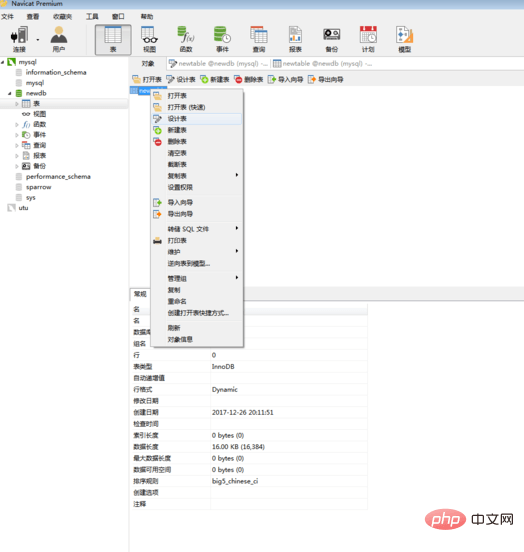Open the 备份 (Backup) icon in main toolbar
This screenshot has width=524, height=552.
click(332, 39)
